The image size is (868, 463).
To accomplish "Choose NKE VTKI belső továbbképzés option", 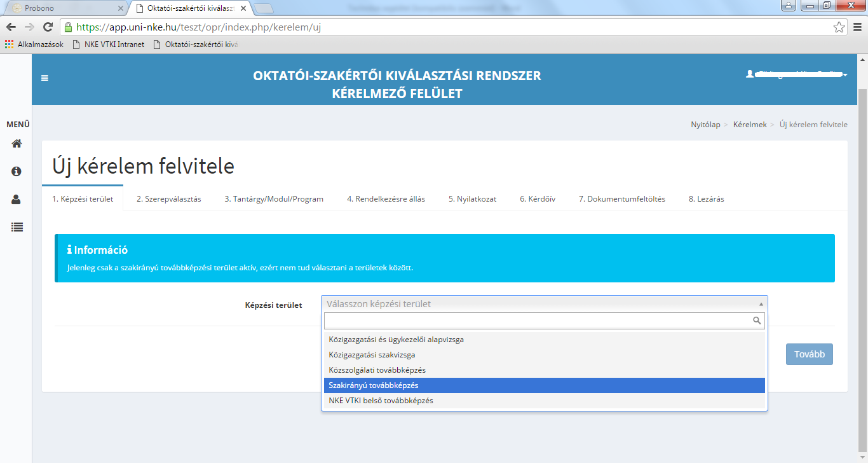I will [545, 401].
